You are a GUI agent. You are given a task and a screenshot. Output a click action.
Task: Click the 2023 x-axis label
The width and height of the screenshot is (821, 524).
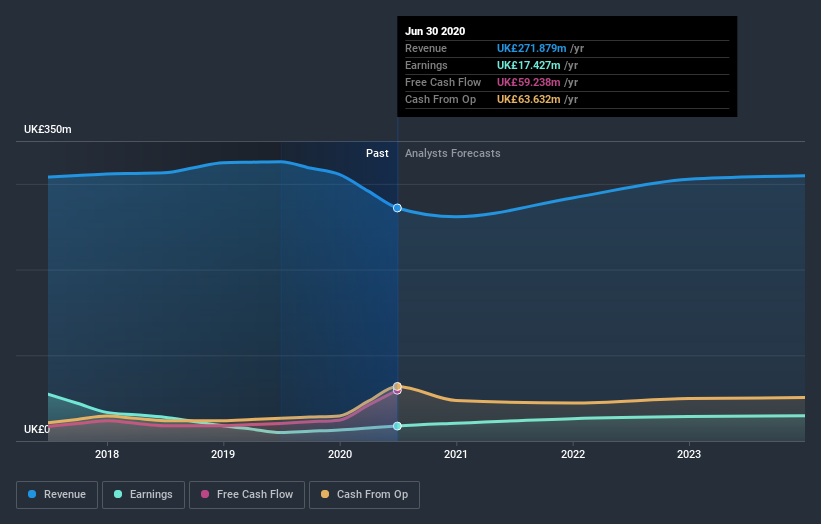(x=689, y=454)
